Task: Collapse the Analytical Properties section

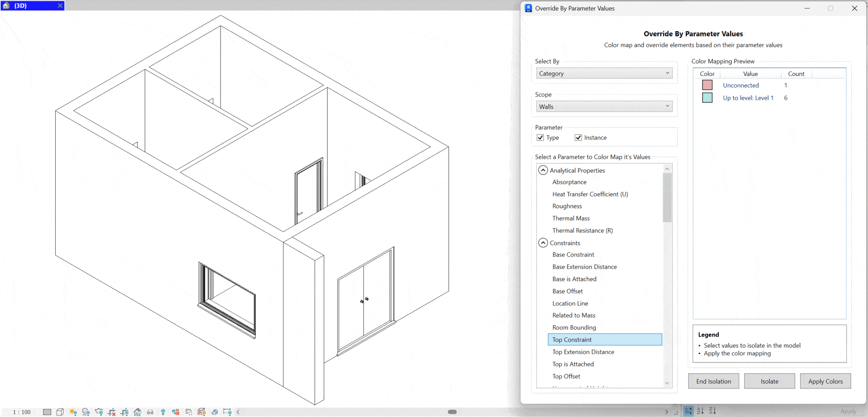Action: coord(543,170)
